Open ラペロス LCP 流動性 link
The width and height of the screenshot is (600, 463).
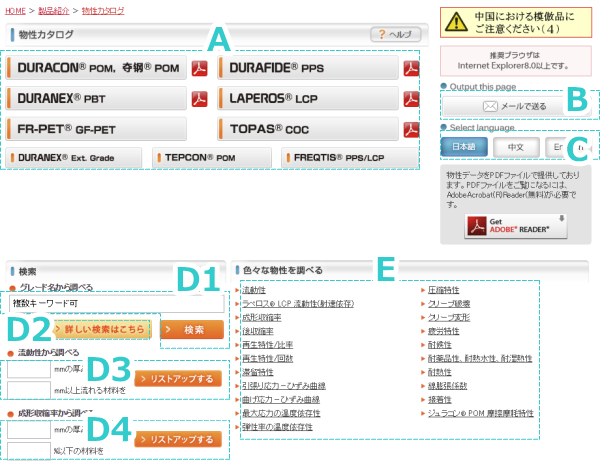[x=298, y=304]
